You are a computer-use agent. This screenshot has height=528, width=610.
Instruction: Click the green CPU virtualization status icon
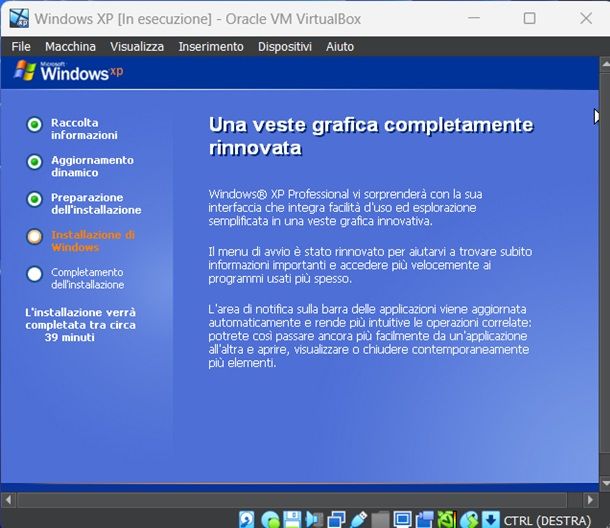447,519
